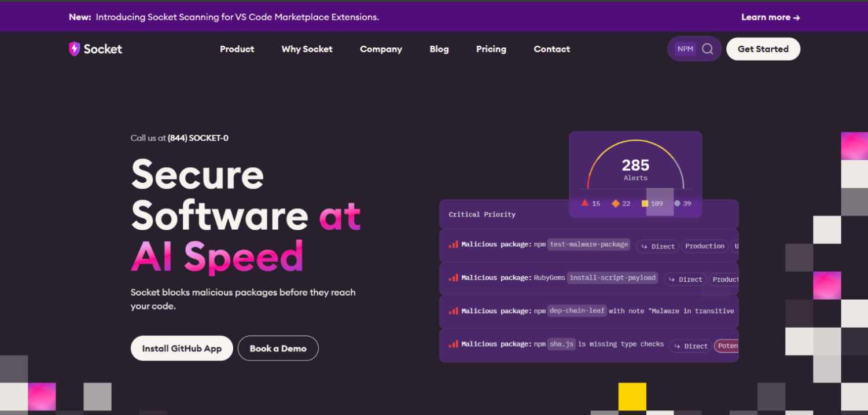
Task: Open the Contact page
Action: [x=552, y=49]
